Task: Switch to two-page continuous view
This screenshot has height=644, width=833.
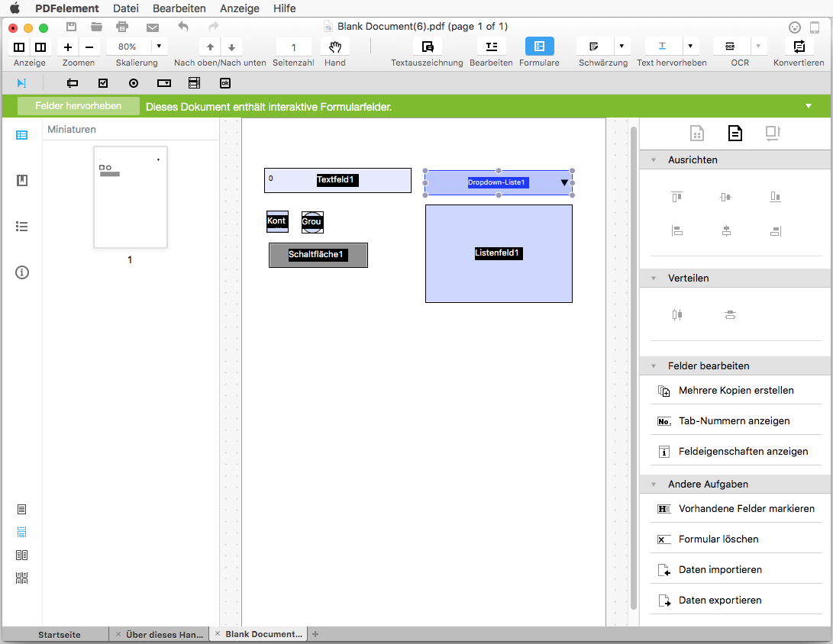Action: [x=22, y=578]
